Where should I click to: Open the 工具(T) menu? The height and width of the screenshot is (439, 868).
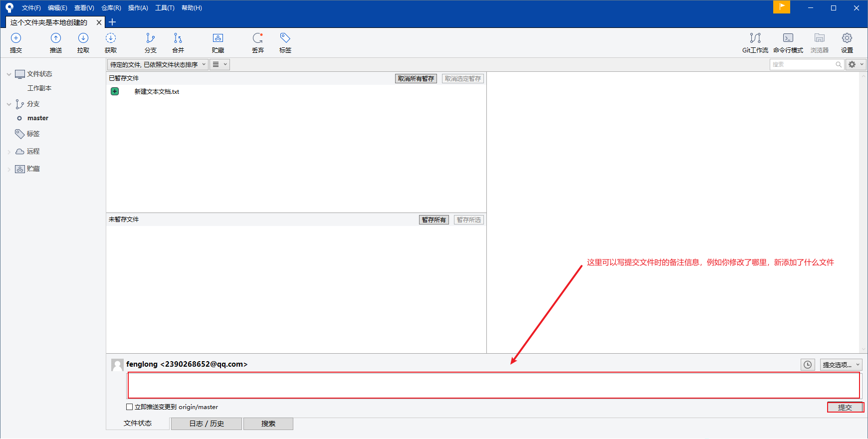click(165, 8)
